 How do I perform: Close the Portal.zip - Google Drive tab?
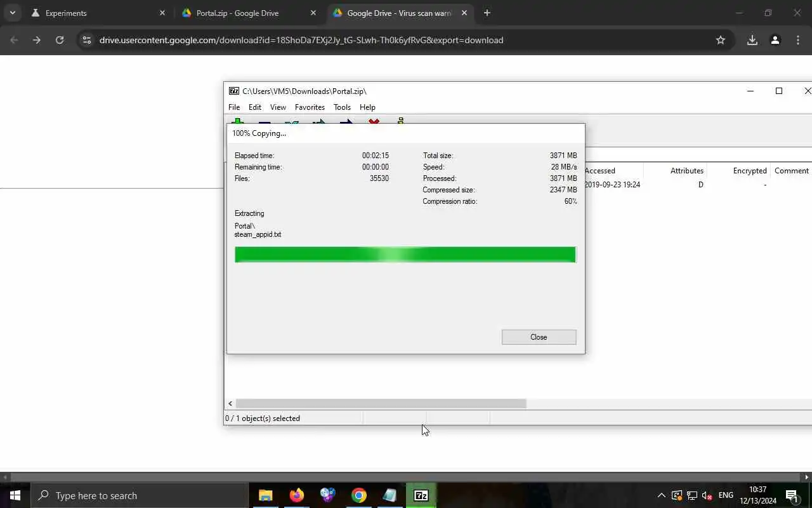click(x=313, y=13)
